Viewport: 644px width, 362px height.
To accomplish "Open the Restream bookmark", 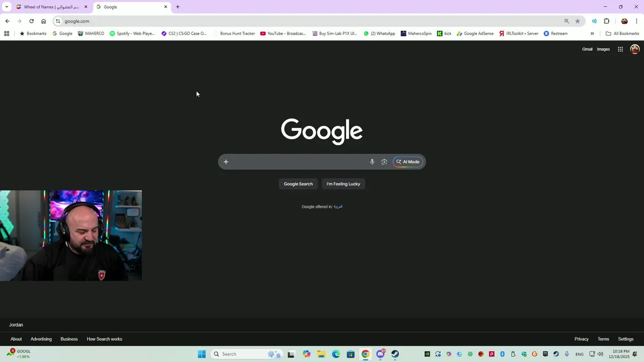I will (x=555, y=34).
